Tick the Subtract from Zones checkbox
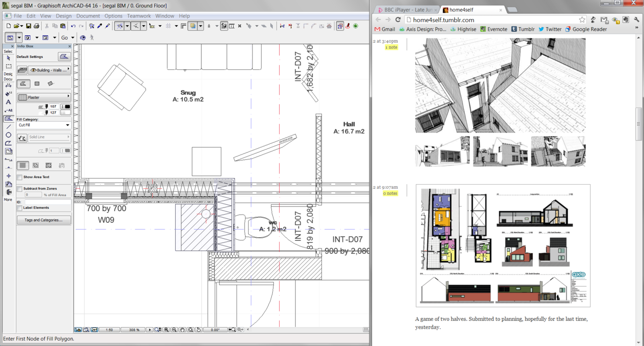644x346 pixels. [x=20, y=189]
